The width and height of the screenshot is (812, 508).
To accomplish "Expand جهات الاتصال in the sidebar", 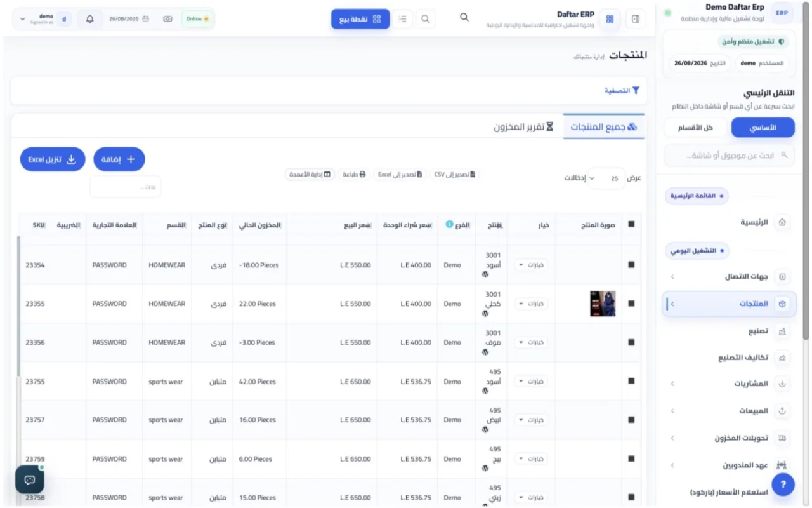I will (x=729, y=277).
